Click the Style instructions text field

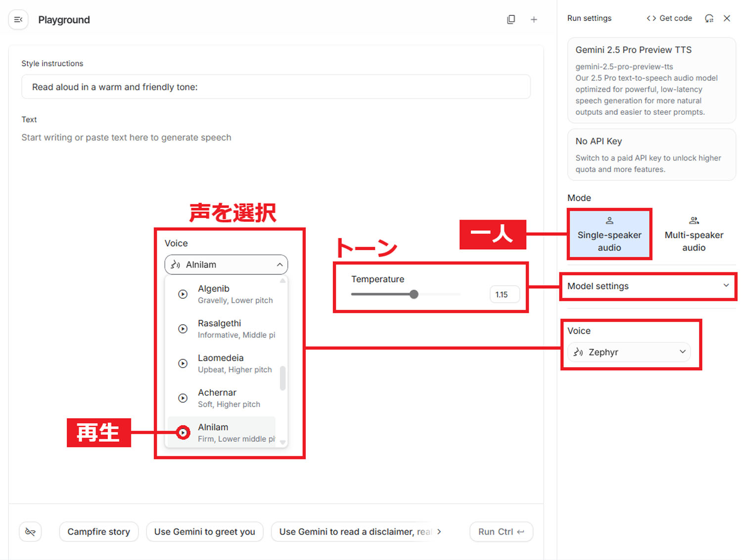point(276,87)
